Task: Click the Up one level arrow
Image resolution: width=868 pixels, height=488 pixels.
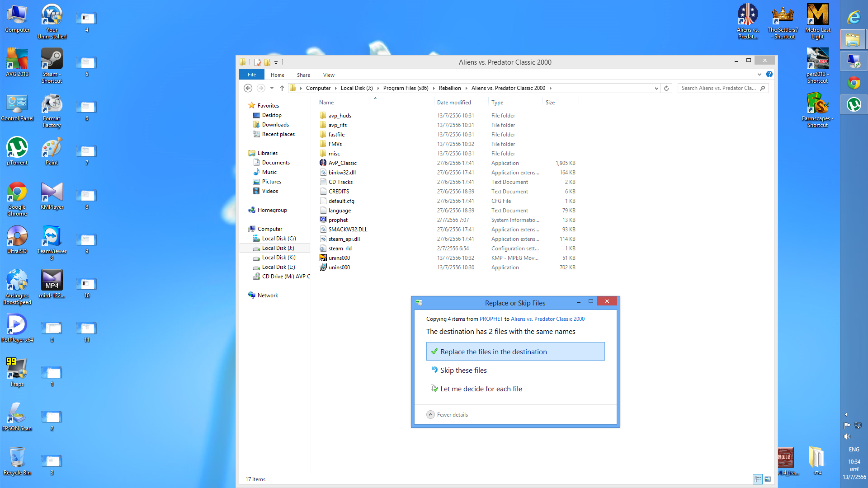Action: (282, 88)
